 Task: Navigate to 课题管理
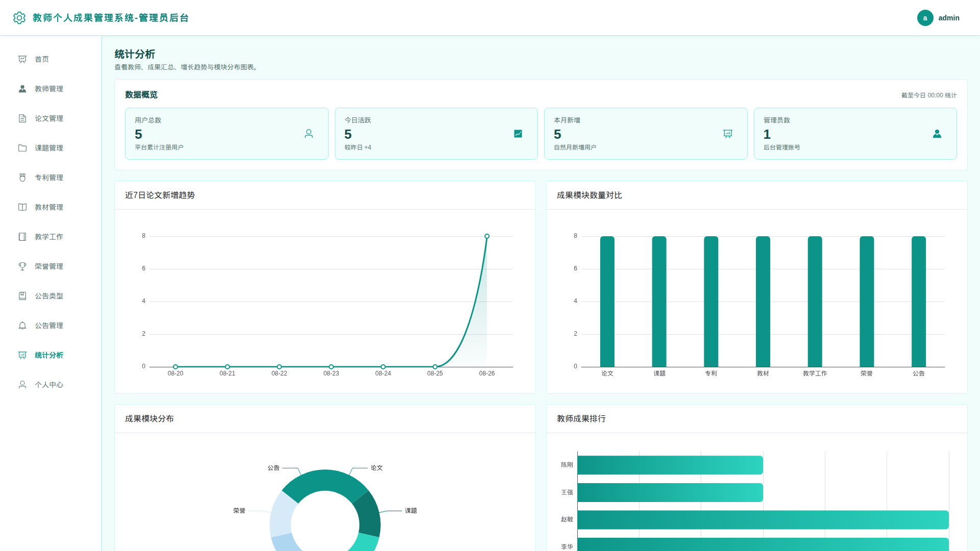pyautogui.click(x=51, y=148)
